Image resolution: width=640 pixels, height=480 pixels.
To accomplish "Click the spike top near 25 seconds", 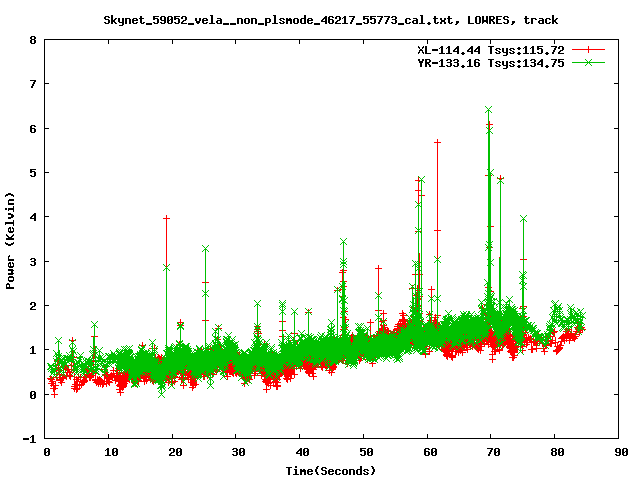I will (205, 248).
